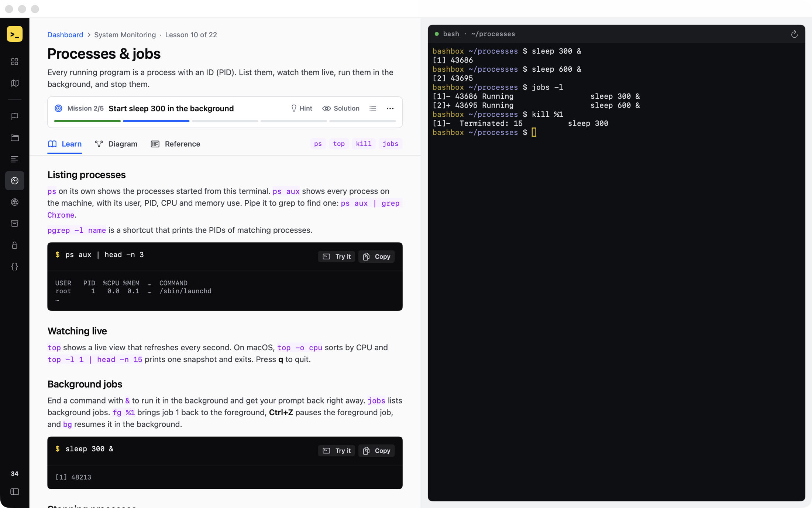The height and width of the screenshot is (508, 812).
Task: Click the jobs command tag
Action: coord(390,144)
